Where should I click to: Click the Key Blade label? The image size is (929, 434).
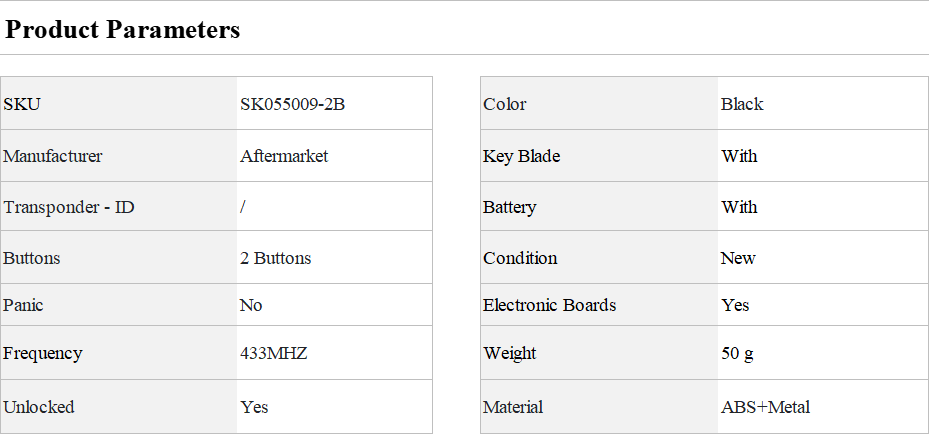click(522, 156)
